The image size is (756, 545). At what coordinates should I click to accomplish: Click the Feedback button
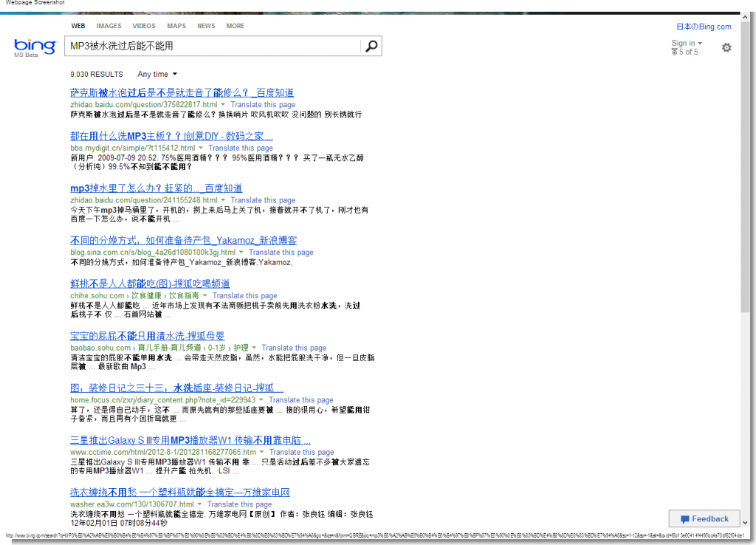click(704, 519)
